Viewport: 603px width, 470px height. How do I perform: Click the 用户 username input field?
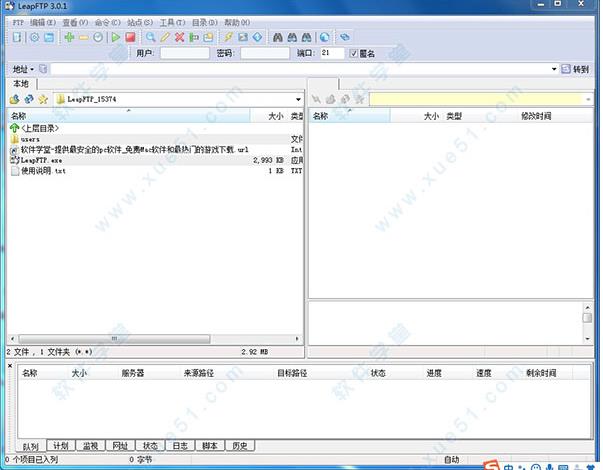coord(185,53)
